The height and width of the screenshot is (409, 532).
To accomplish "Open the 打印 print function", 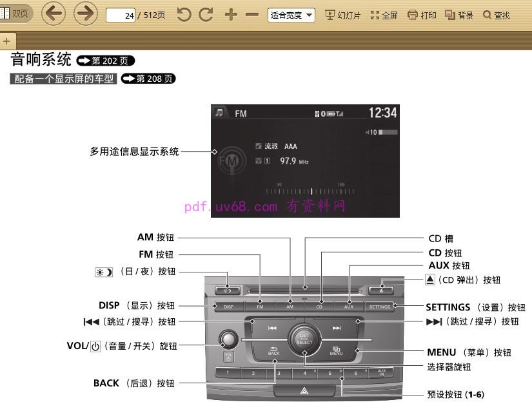I will click(x=422, y=15).
